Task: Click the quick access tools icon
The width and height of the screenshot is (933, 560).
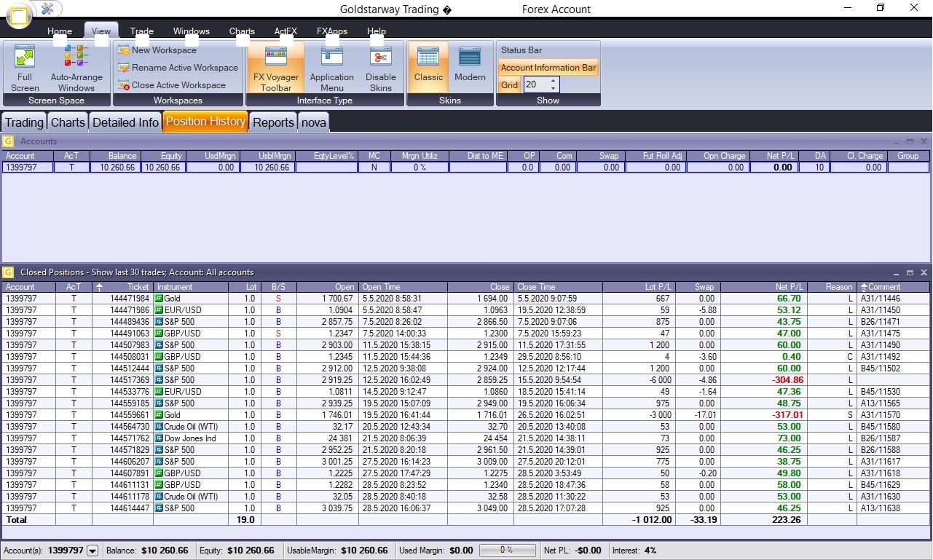Action: pos(47,9)
